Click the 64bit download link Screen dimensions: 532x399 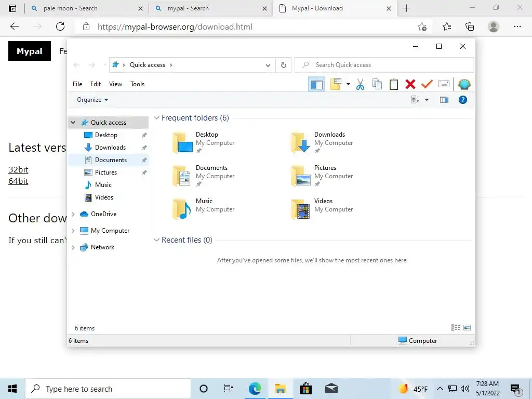pyautogui.click(x=18, y=181)
